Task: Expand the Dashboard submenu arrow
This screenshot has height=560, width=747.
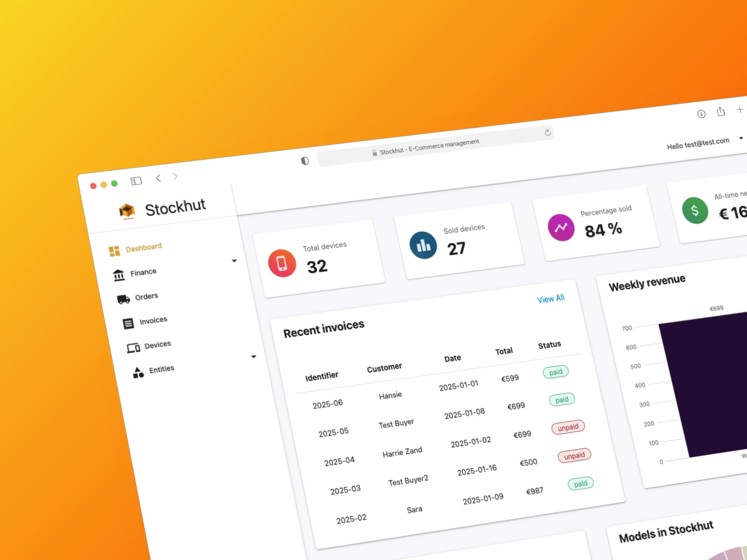Action: pos(234,260)
